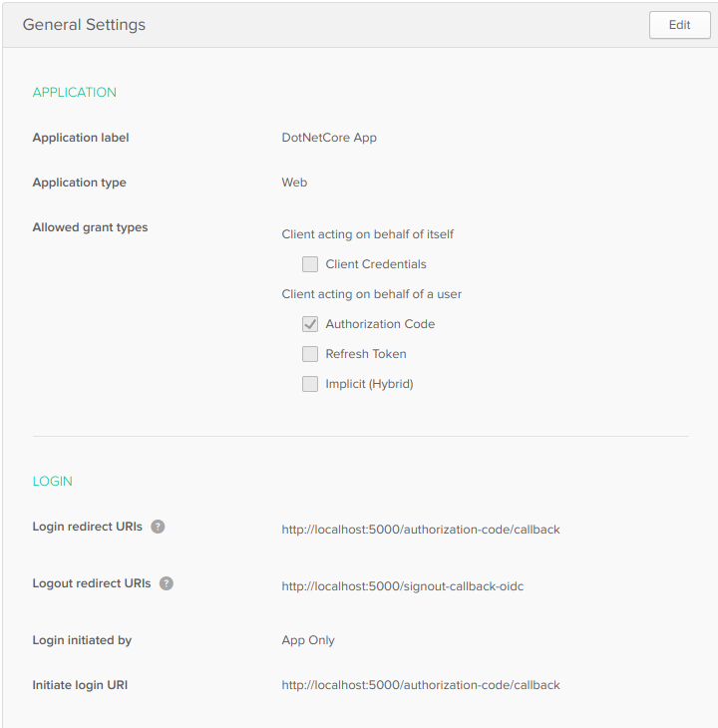Click the App Only value
Screen dimensions: 718x728
point(308,640)
